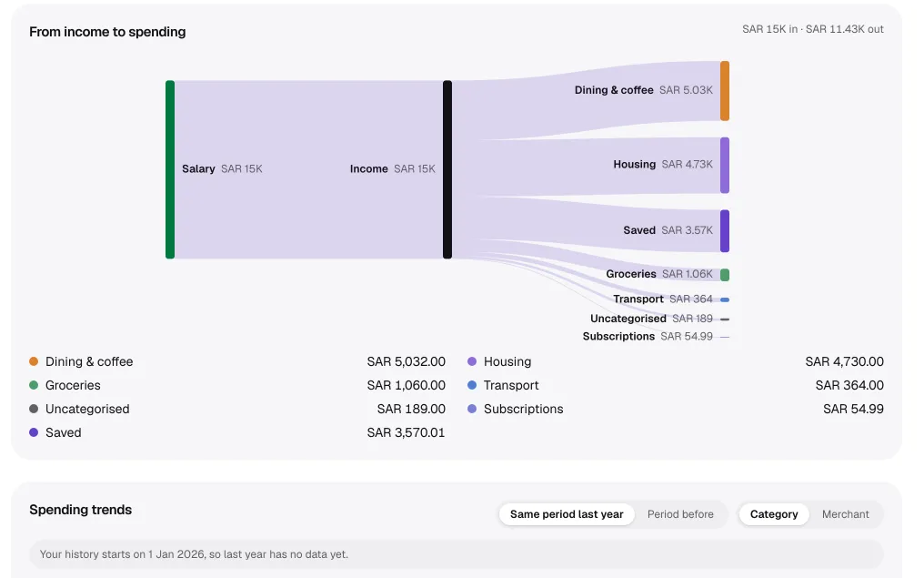
Task: Click the amount 'SAR 1,060.00'
Action: click(406, 385)
